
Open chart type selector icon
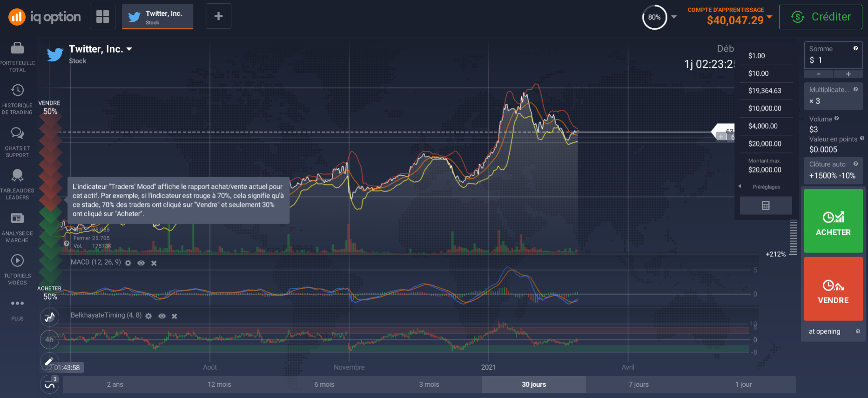[49, 318]
